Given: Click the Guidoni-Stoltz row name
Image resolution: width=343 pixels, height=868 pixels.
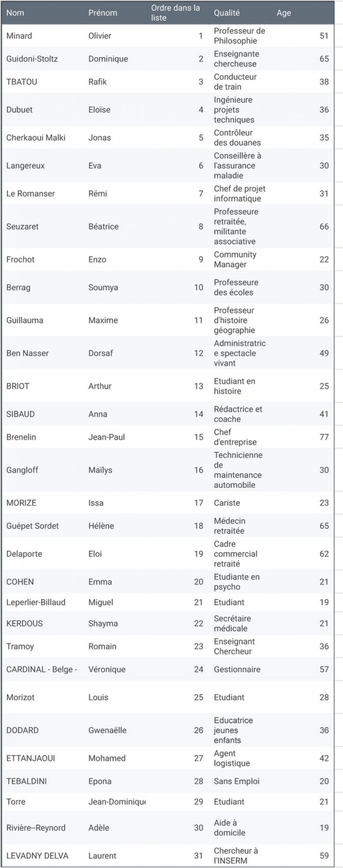Looking at the screenshot, I should point(32,59).
